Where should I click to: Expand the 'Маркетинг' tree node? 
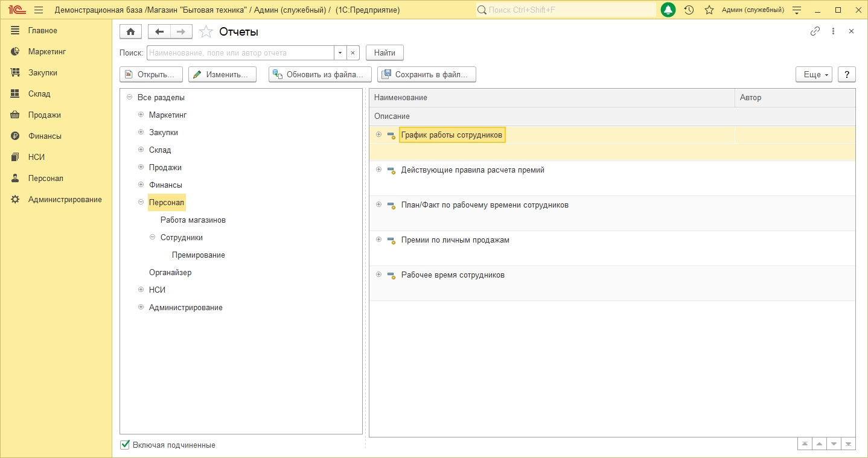click(x=141, y=115)
